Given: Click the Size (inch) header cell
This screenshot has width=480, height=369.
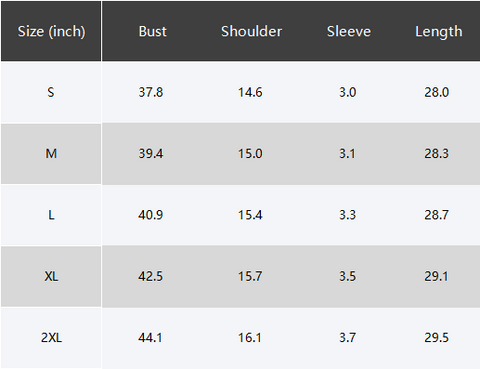Looking at the screenshot, I should click(51, 31).
